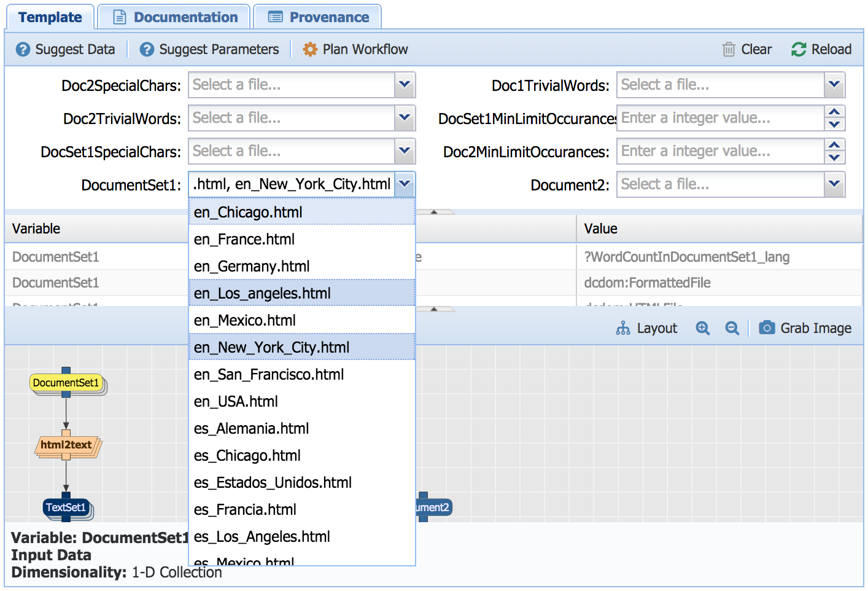Click the Reload refresh icon

(x=799, y=49)
